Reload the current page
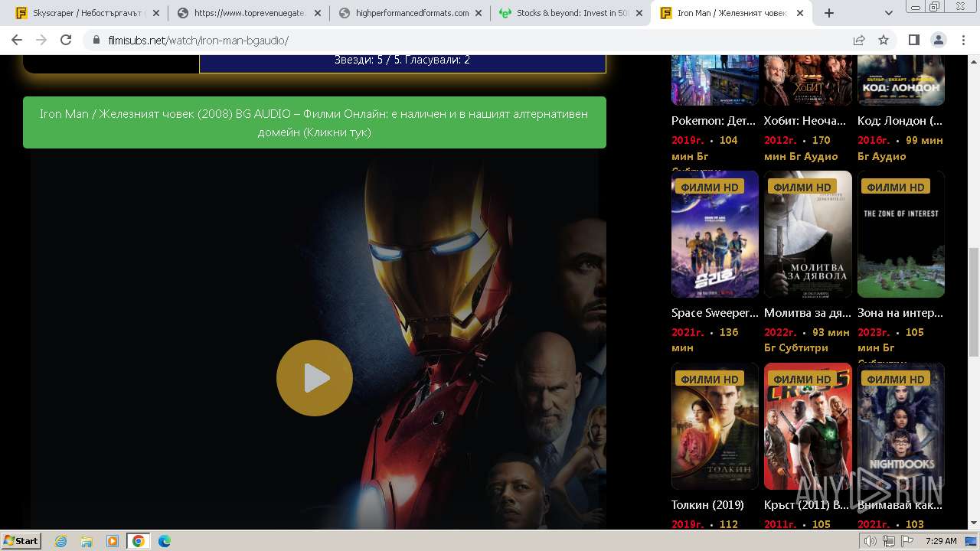This screenshot has height=551, width=980. 66,41
